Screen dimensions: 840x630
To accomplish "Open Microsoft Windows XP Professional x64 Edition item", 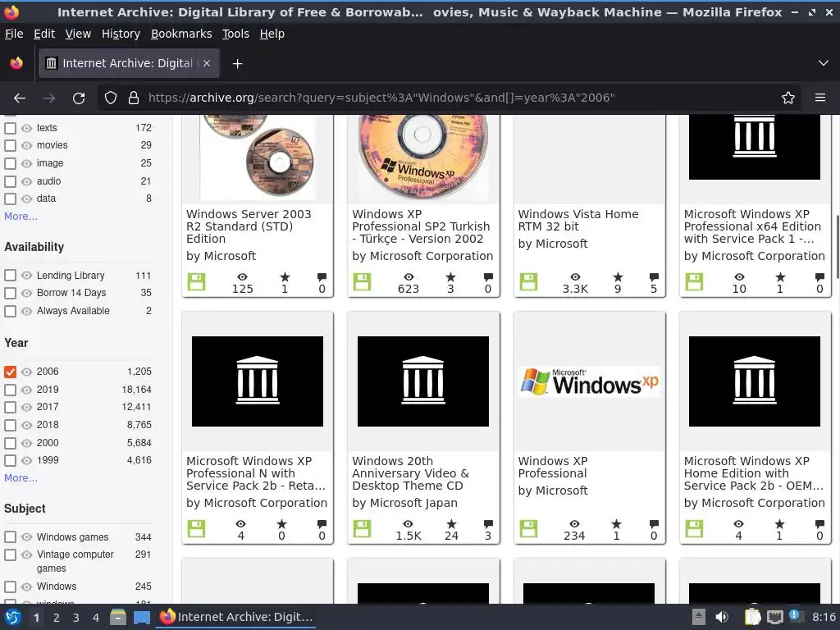I will pyautogui.click(x=752, y=226).
